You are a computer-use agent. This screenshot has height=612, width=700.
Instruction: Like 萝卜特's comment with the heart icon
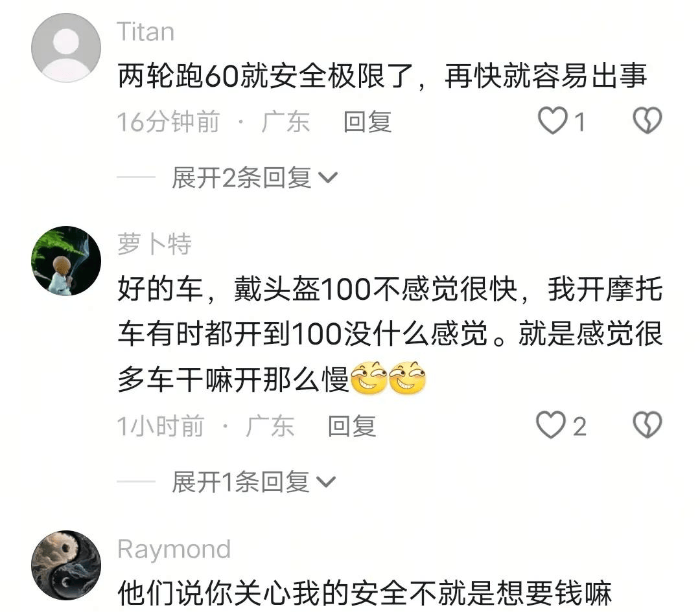pyautogui.click(x=551, y=425)
